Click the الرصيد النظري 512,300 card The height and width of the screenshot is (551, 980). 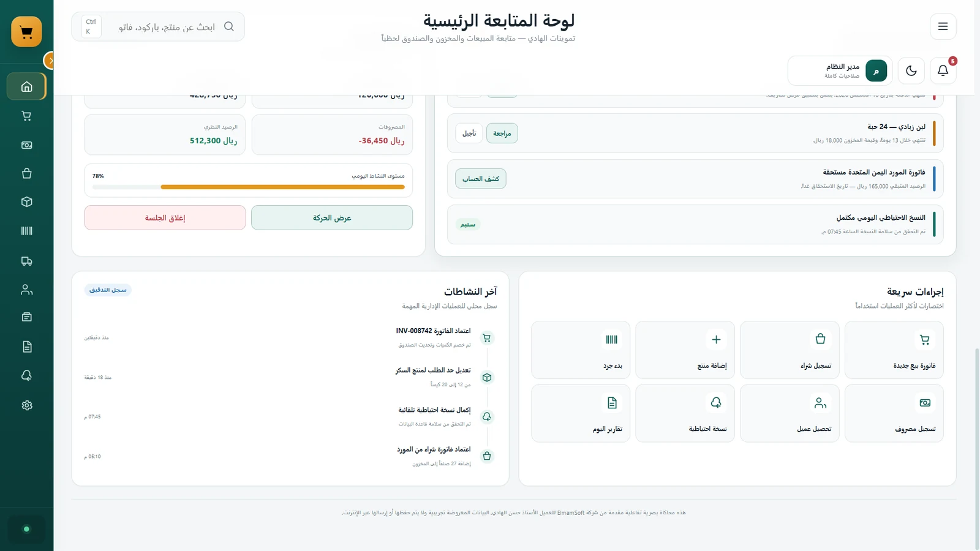165,135
